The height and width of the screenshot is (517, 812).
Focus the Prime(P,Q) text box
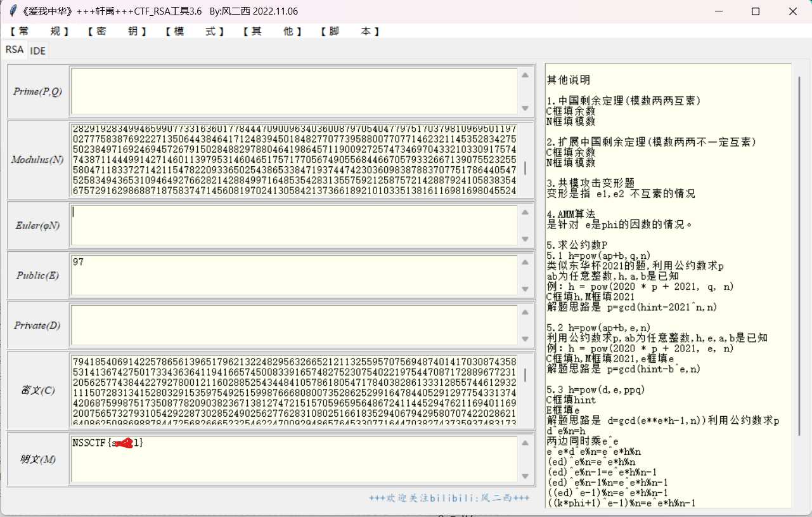295,91
